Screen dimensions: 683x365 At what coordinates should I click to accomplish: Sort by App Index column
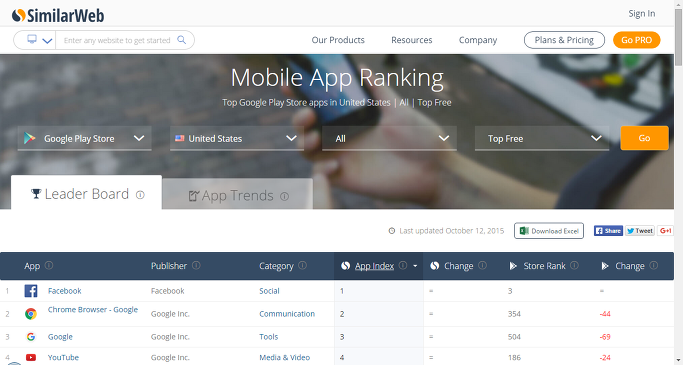[x=374, y=266]
